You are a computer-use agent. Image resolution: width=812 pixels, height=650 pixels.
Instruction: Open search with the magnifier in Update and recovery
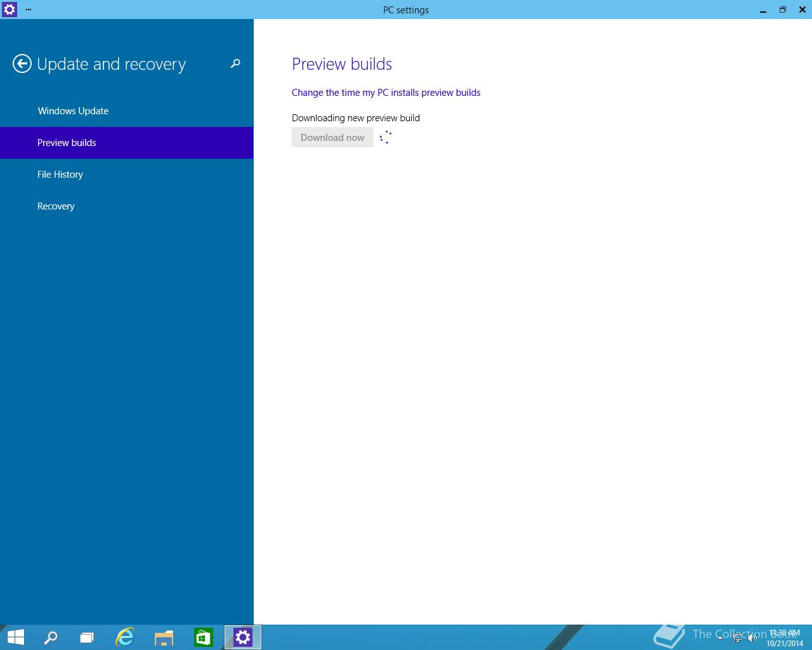(x=235, y=63)
